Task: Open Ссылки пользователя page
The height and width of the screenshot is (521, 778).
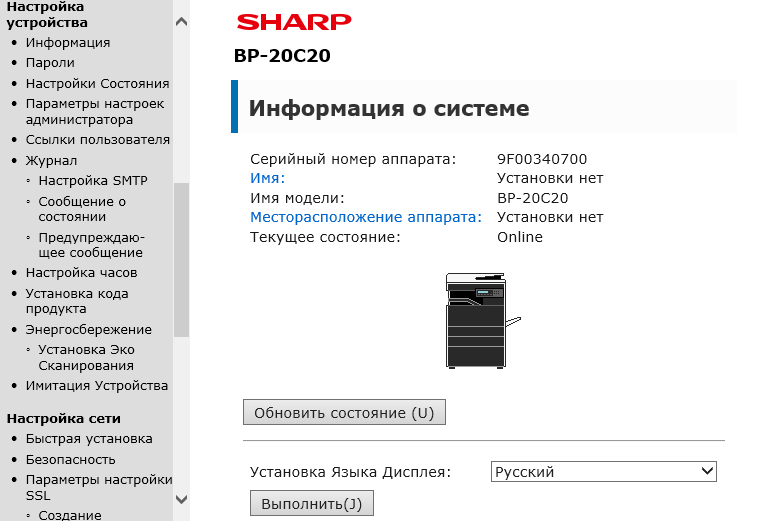Action: pos(98,140)
